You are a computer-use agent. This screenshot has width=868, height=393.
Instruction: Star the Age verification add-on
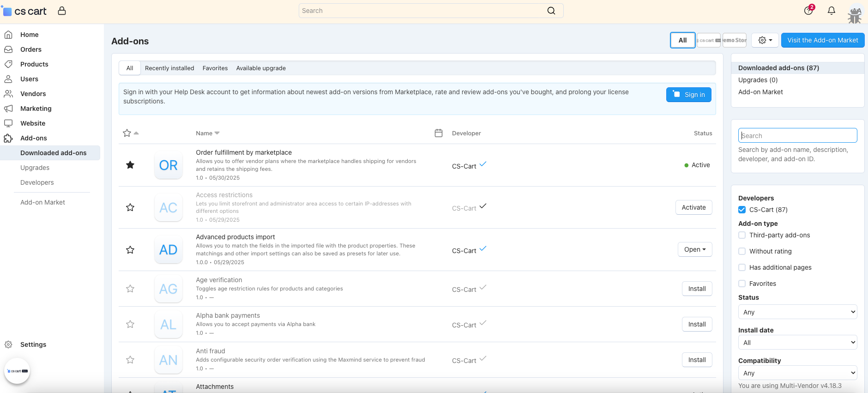click(x=130, y=289)
